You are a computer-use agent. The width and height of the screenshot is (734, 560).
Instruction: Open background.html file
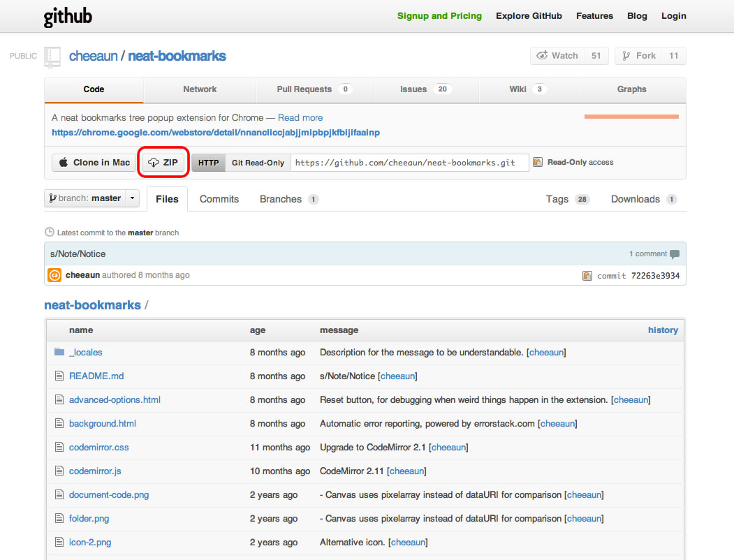click(x=103, y=424)
